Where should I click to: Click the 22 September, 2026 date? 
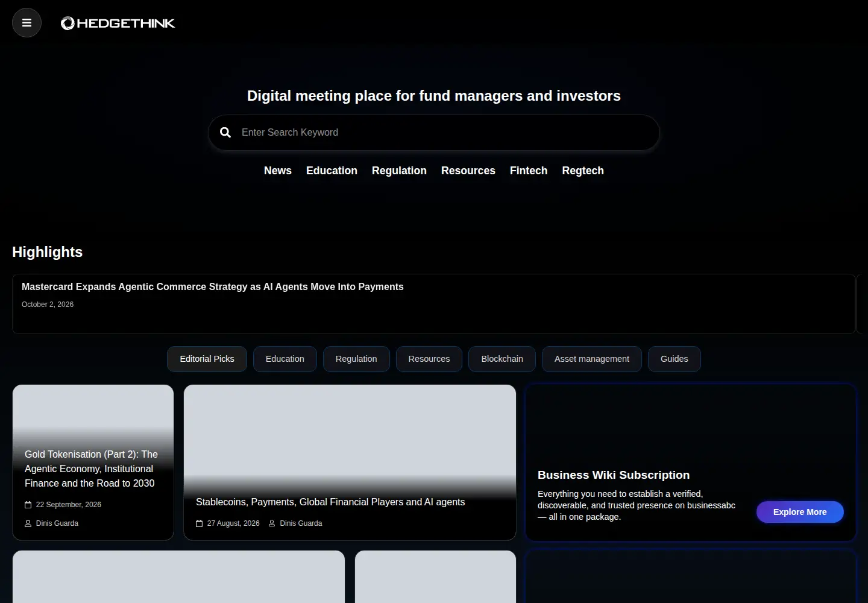pos(69,505)
